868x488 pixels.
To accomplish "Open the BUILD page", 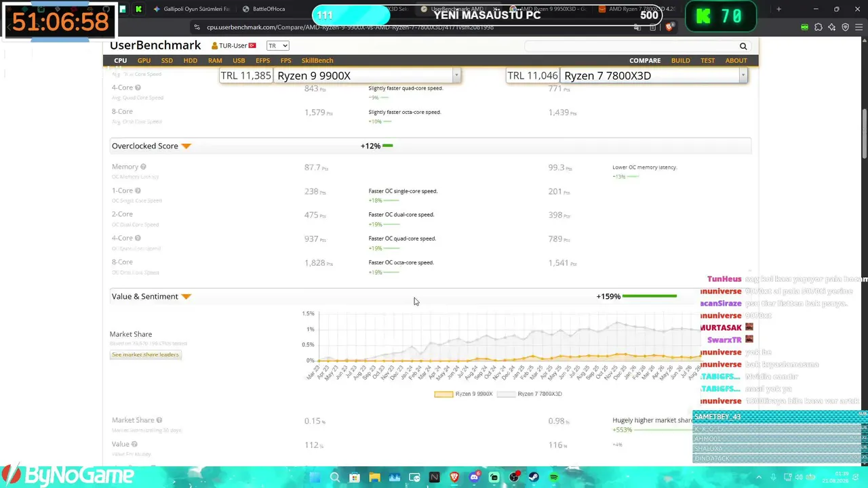I will tap(680, 60).
